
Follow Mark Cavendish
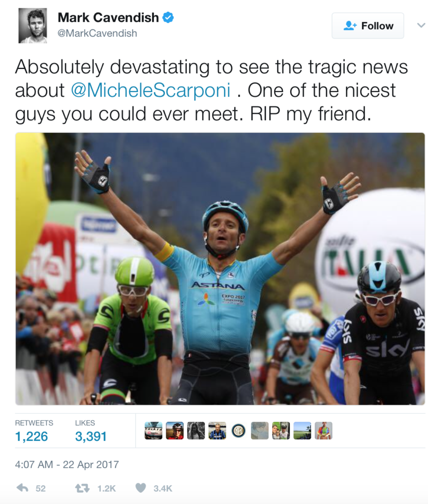[x=368, y=26]
